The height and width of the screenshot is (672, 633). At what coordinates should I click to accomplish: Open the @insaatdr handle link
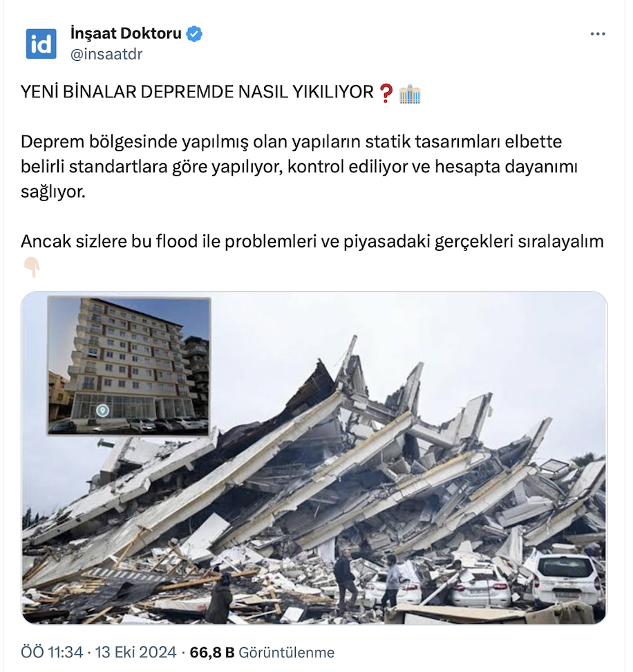(x=106, y=54)
